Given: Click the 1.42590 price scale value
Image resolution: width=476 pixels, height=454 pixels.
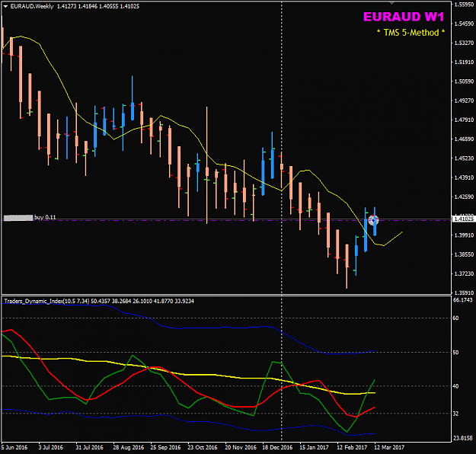Looking at the screenshot, I should click(464, 197).
